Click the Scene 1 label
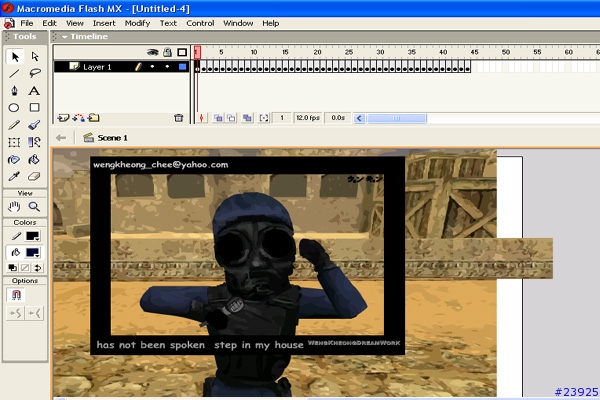The height and width of the screenshot is (400, 600). (x=112, y=138)
